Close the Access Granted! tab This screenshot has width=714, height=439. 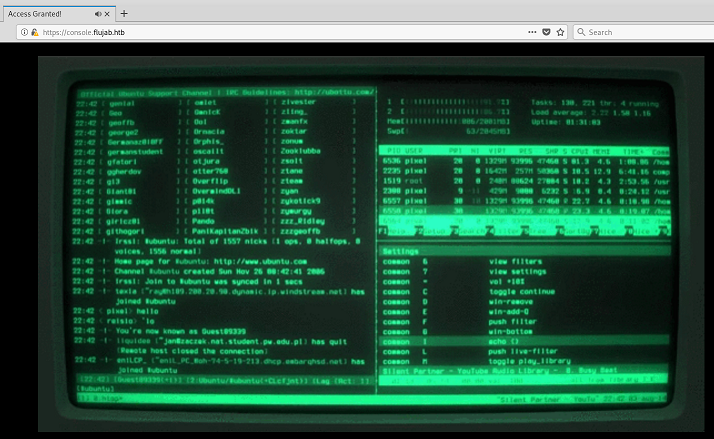coord(106,14)
